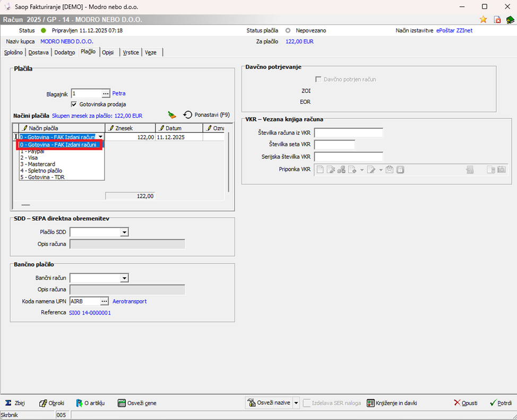This screenshot has width=517, height=420.
Task: Expand arrow right of document with diamond icon
Action: (x=361, y=170)
